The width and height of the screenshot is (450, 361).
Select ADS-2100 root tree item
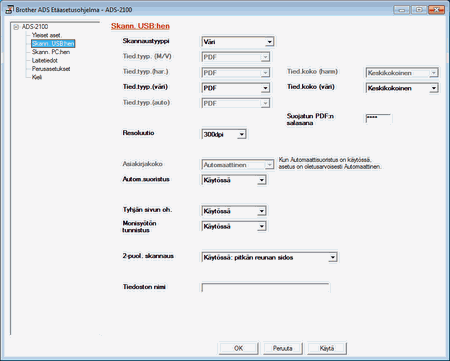point(35,27)
